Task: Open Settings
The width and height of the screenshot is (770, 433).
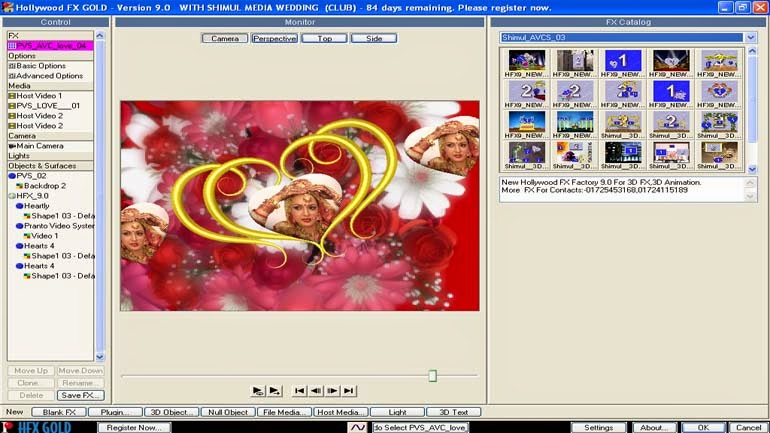Action: tap(599, 428)
